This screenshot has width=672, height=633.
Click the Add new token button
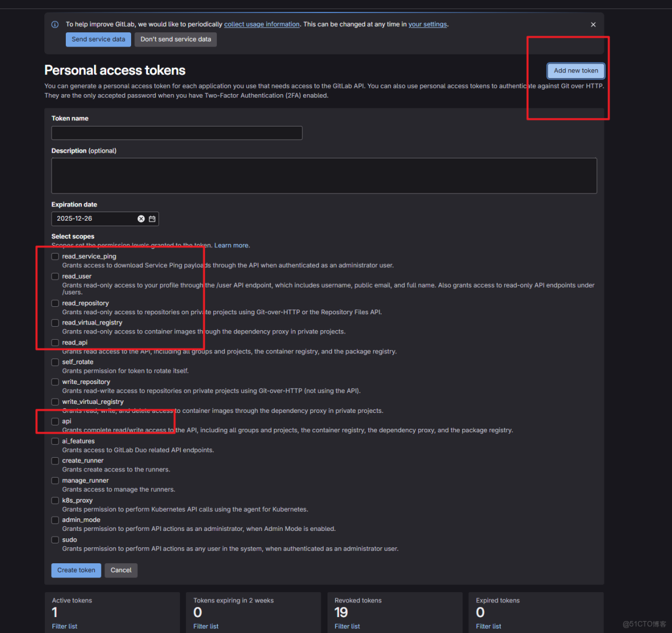click(x=576, y=70)
